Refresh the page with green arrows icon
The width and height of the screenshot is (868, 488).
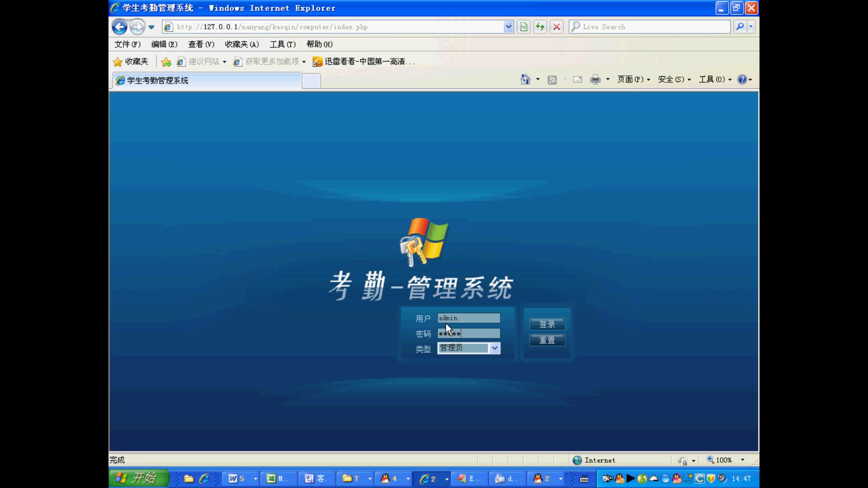(x=540, y=27)
